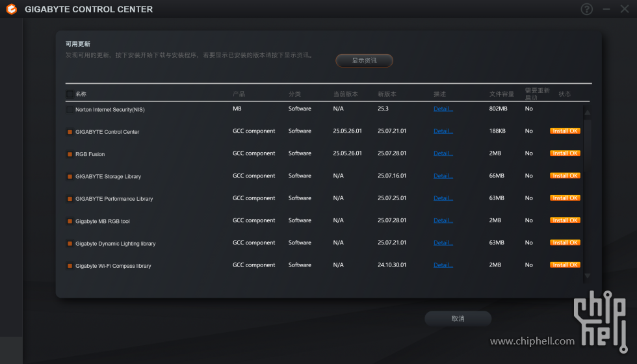637x364 pixels.
Task: Toggle Gigabyte Dynamic Lighting library checkbox
Action: [x=70, y=244]
